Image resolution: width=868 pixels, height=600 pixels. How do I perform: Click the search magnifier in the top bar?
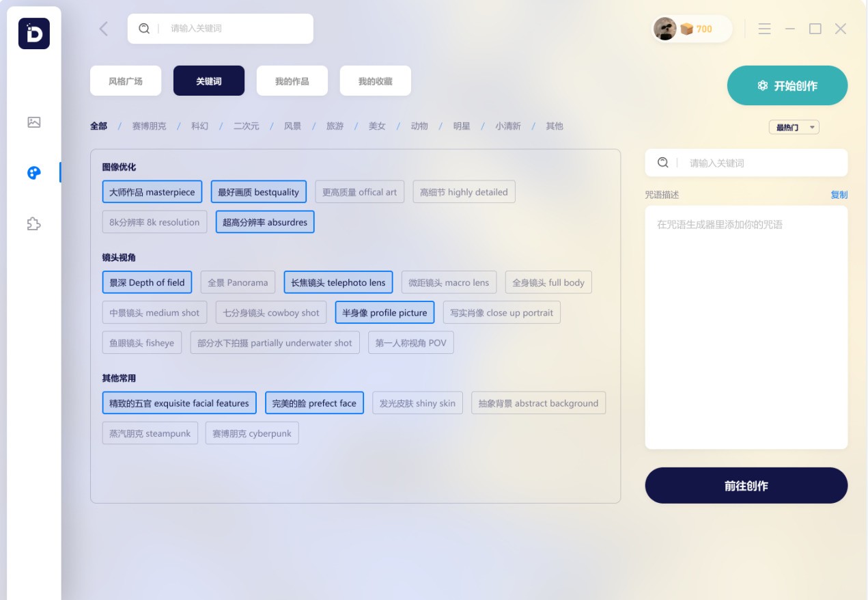[x=143, y=29]
